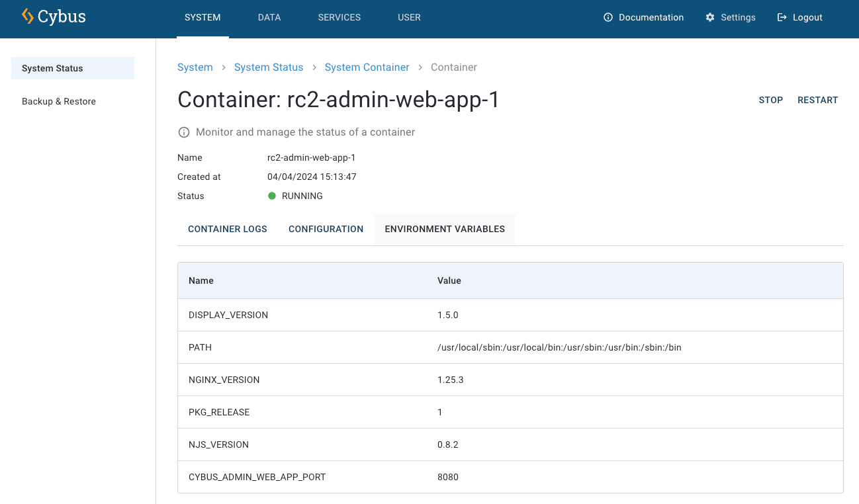Select the Environment Variables tab

point(445,230)
